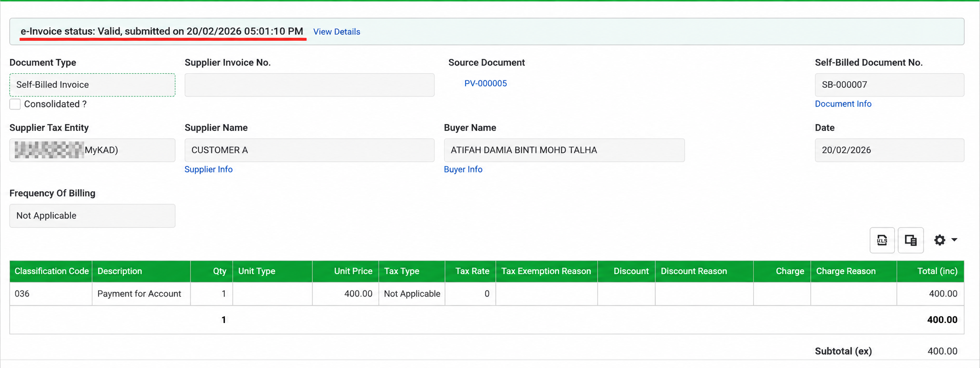Click the Qty column header
The width and height of the screenshot is (980, 368).
[212, 271]
